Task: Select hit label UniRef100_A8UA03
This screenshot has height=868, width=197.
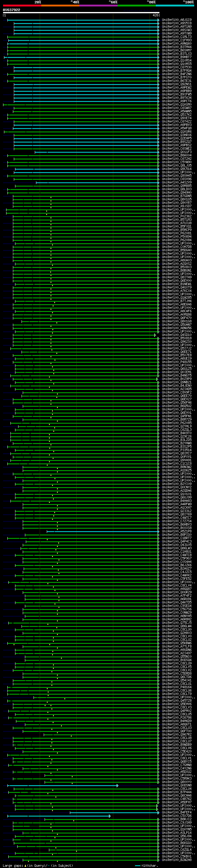Action: pos(176,260)
